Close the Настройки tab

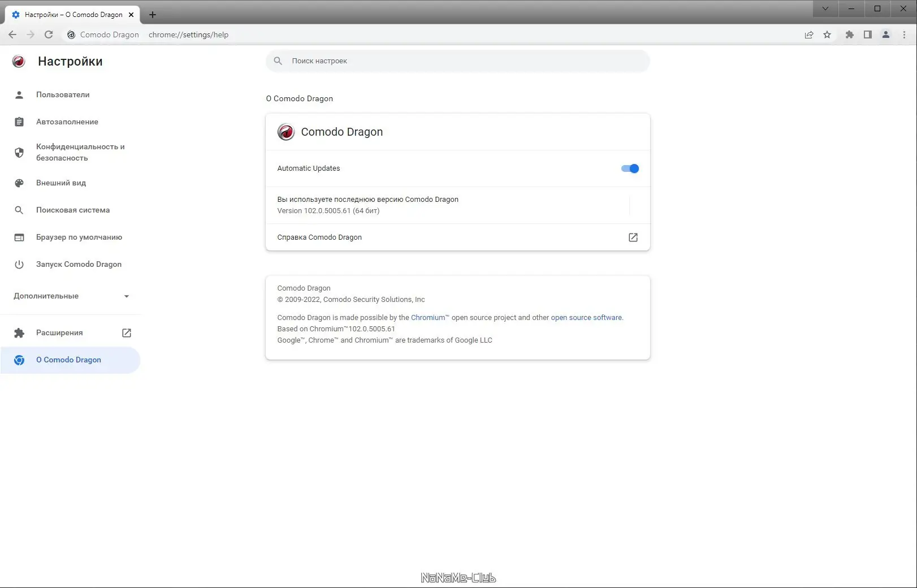pyautogui.click(x=131, y=15)
